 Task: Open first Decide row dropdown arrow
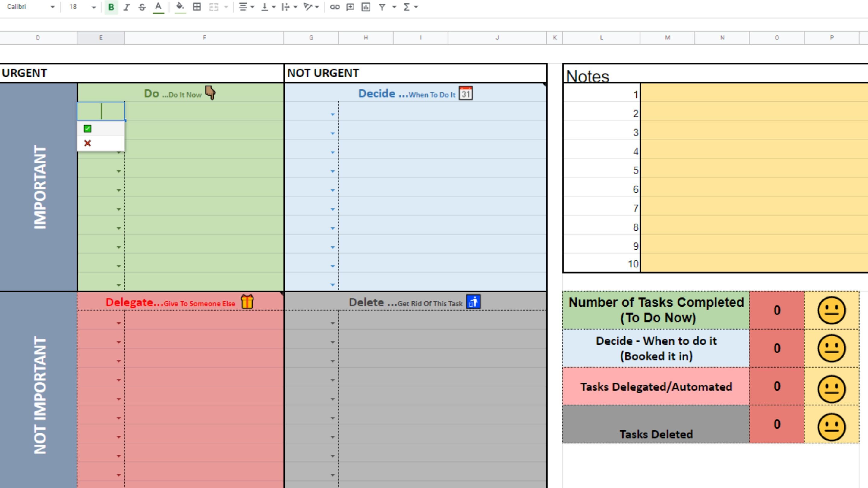332,114
